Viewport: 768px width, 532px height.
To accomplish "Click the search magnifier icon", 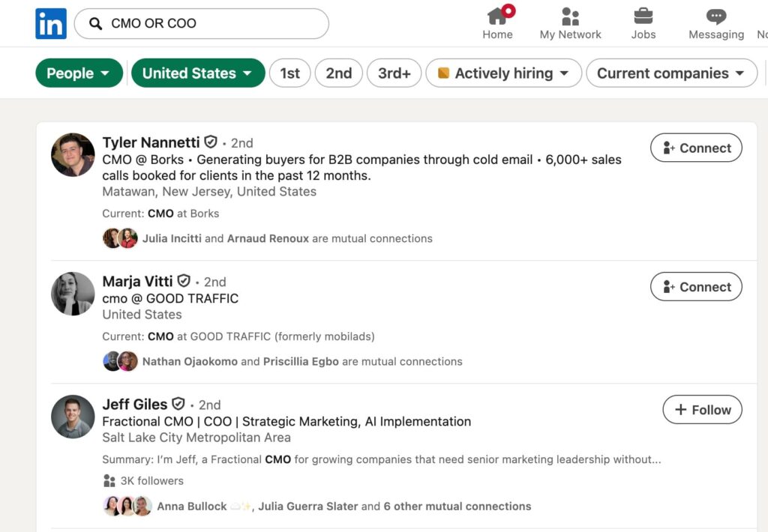I will point(94,23).
